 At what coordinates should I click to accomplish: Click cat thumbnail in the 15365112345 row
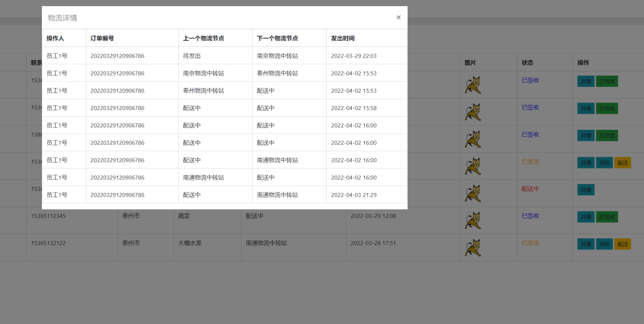click(x=473, y=220)
